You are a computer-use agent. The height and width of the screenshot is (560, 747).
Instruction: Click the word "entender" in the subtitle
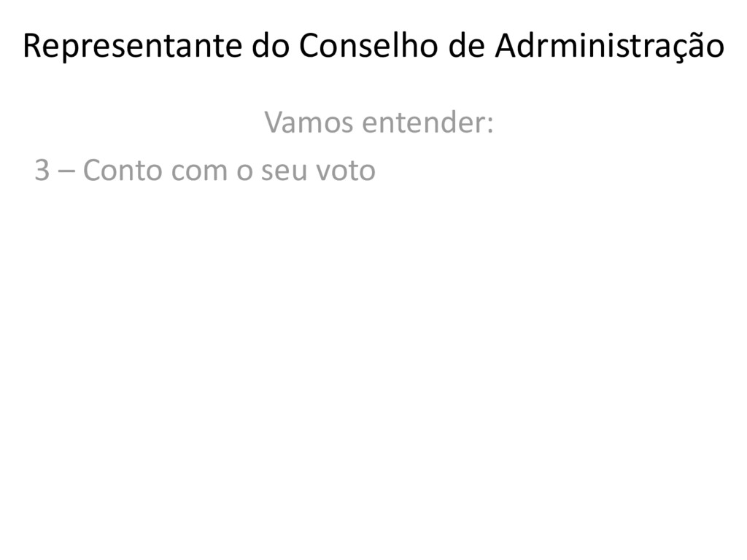421,123
